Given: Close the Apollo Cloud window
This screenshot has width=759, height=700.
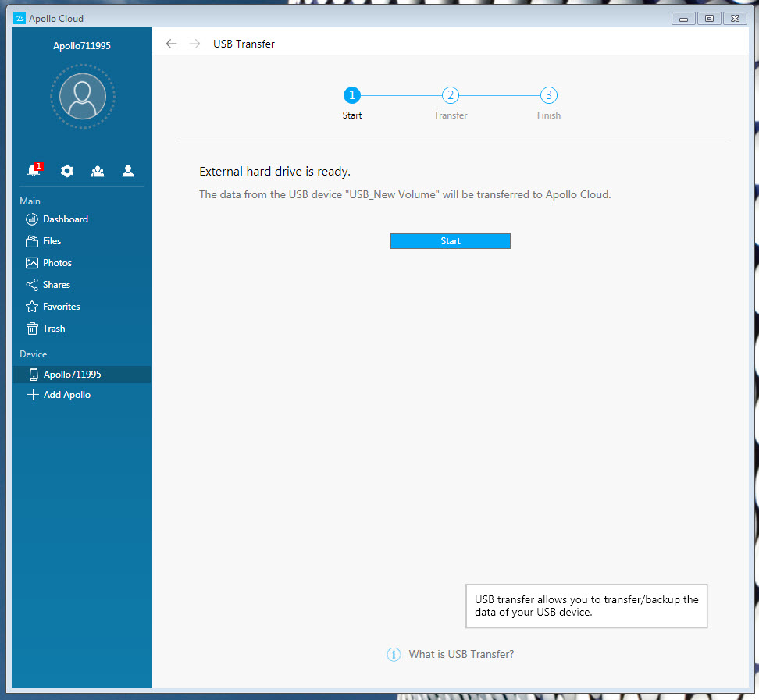Looking at the screenshot, I should click(735, 19).
